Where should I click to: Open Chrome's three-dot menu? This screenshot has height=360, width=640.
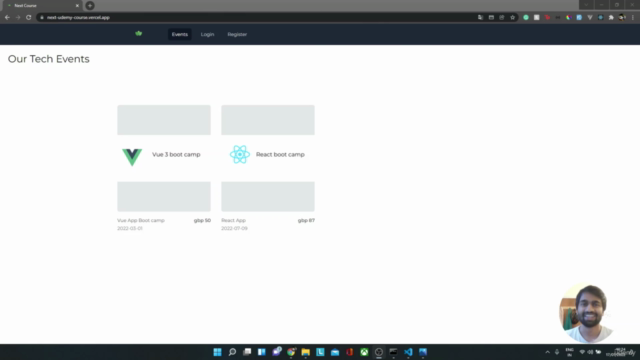(x=633, y=18)
